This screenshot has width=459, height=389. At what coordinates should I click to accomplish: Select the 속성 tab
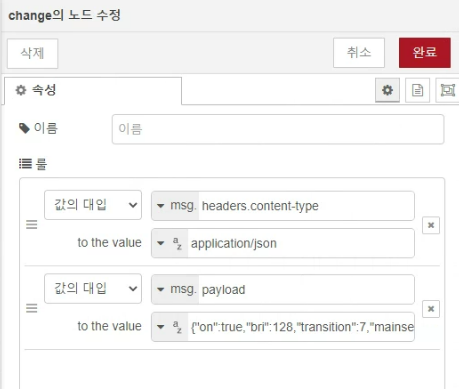pos(93,91)
